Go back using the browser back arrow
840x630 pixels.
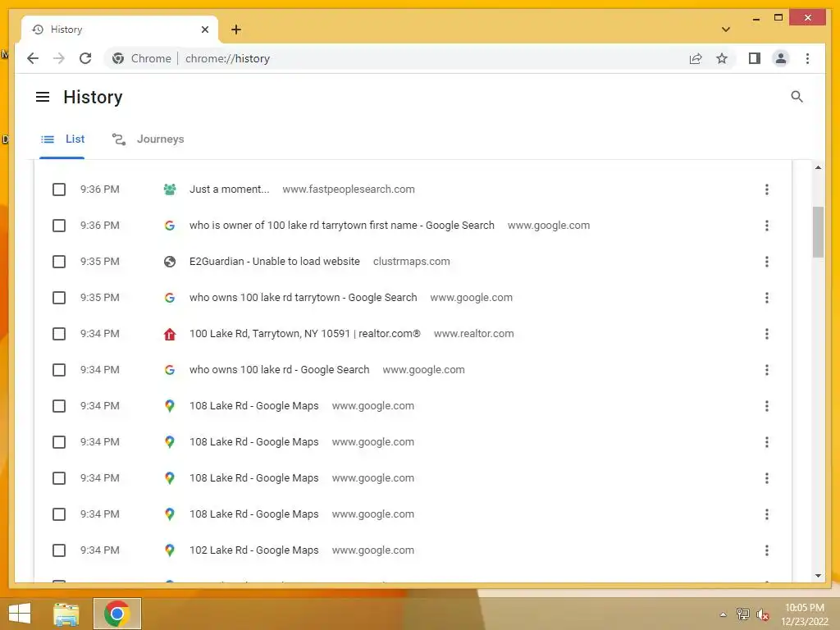(33, 58)
